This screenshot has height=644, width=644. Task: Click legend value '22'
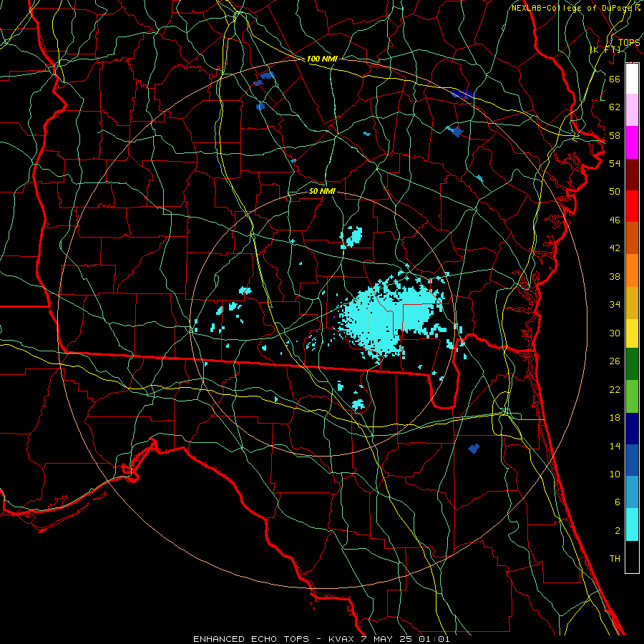(615, 389)
